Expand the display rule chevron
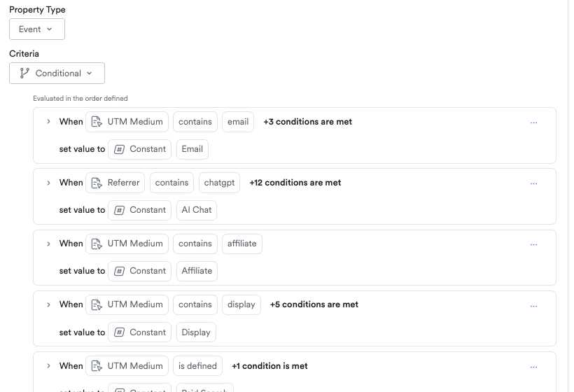 point(48,304)
